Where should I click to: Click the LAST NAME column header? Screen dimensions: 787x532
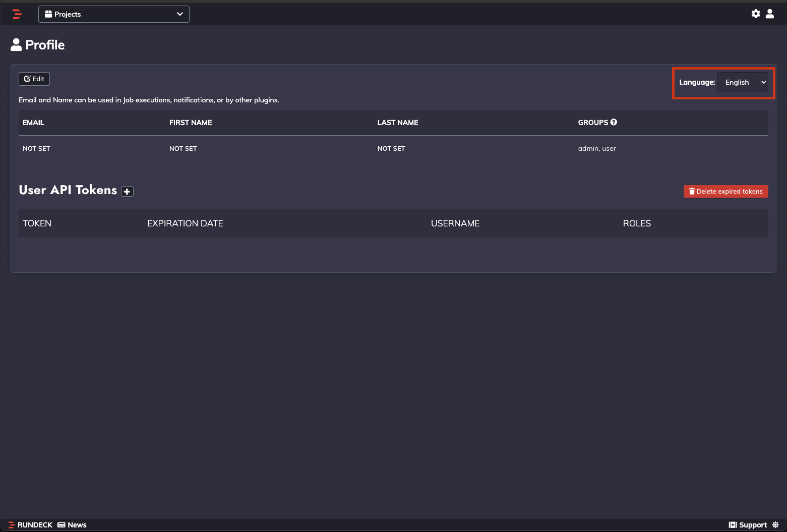point(398,123)
